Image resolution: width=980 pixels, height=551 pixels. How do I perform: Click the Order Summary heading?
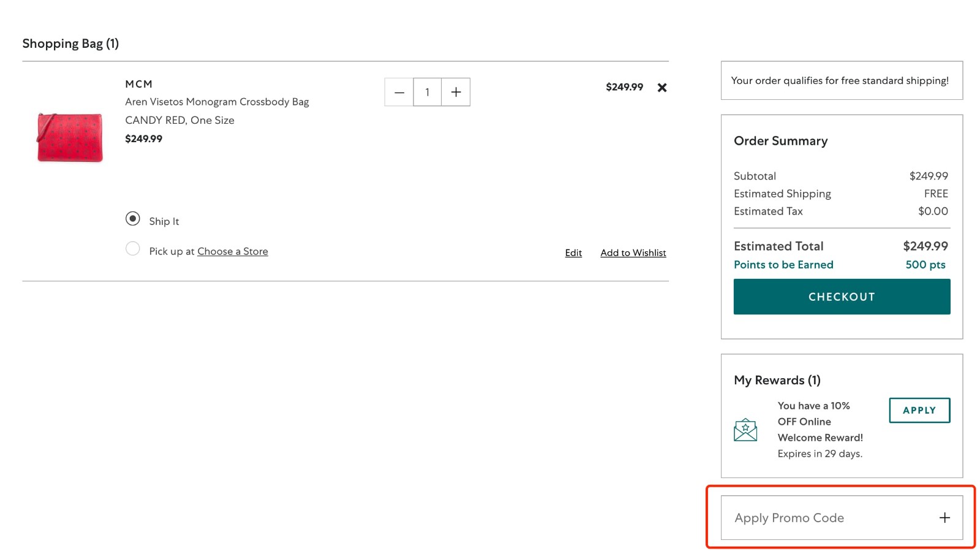click(780, 141)
